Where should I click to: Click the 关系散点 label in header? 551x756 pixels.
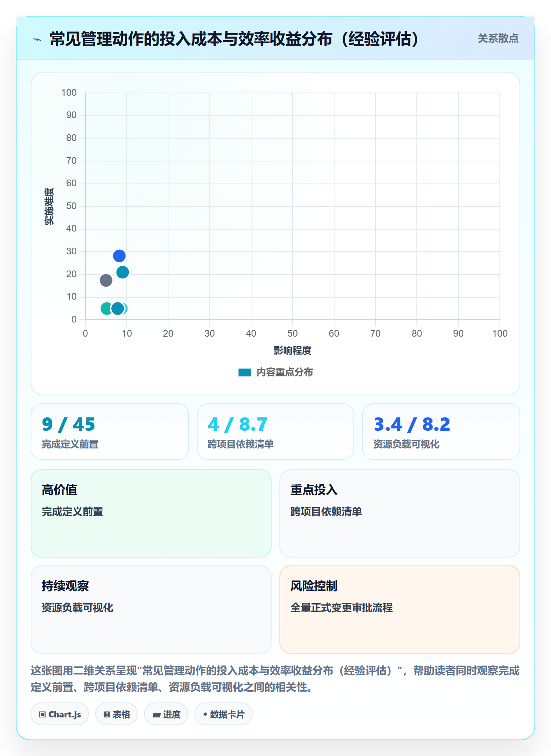pyautogui.click(x=498, y=39)
